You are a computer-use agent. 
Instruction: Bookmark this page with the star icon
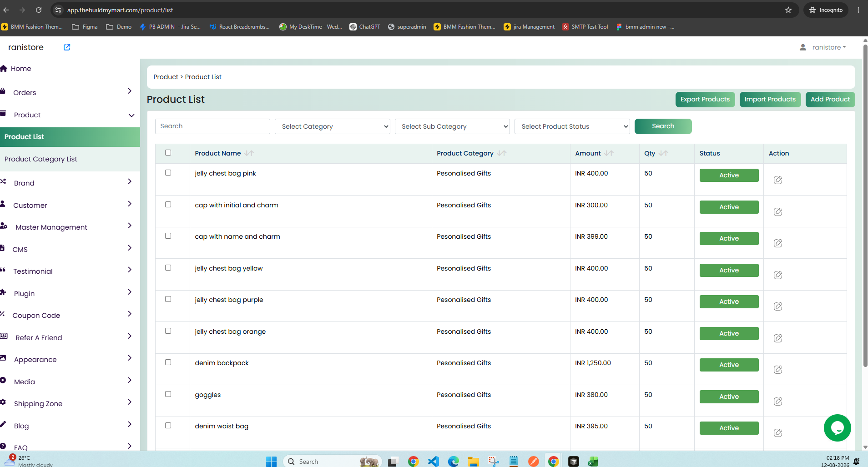click(x=788, y=10)
